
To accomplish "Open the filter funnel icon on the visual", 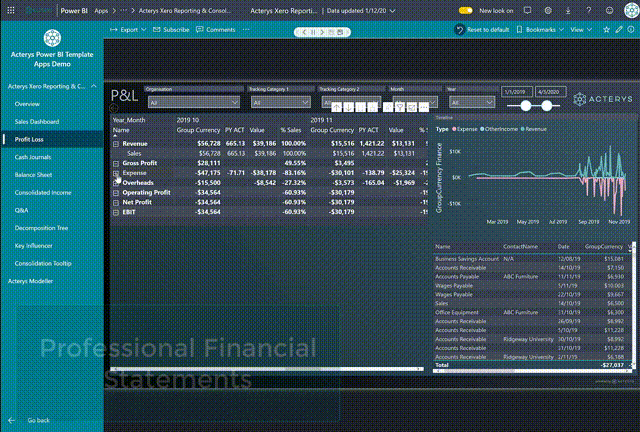I will pyautogui.click(x=400, y=107).
